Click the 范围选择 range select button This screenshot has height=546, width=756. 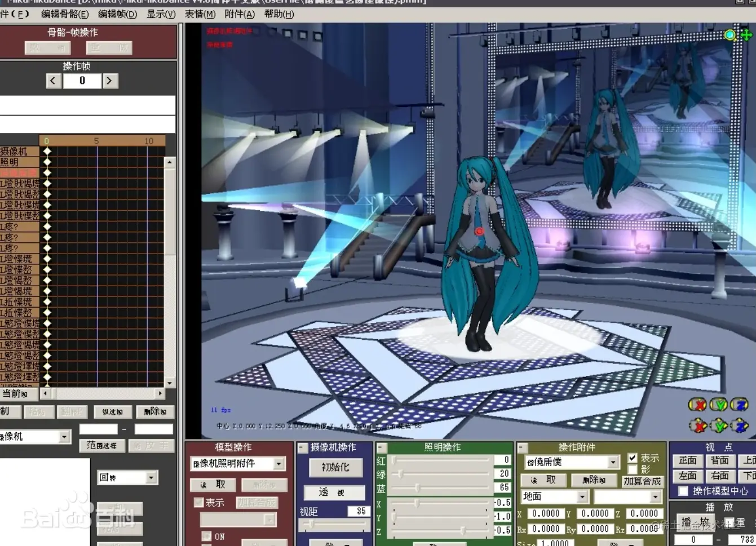click(101, 445)
